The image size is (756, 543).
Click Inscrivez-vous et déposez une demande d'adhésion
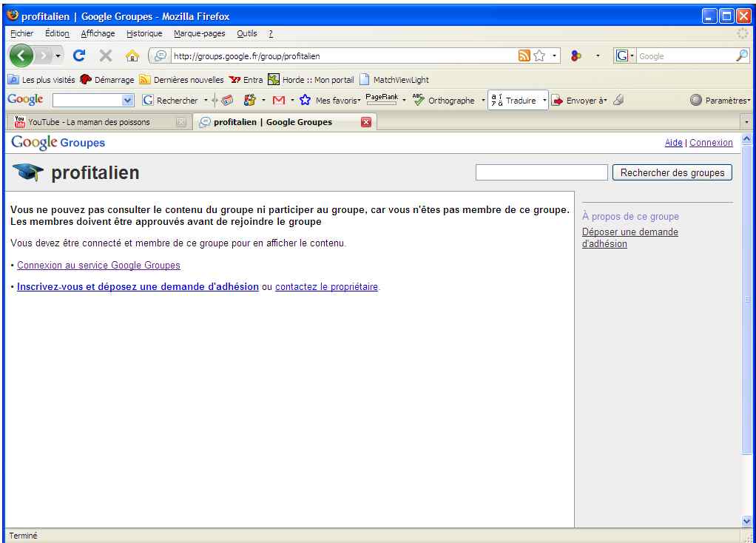[x=138, y=286]
